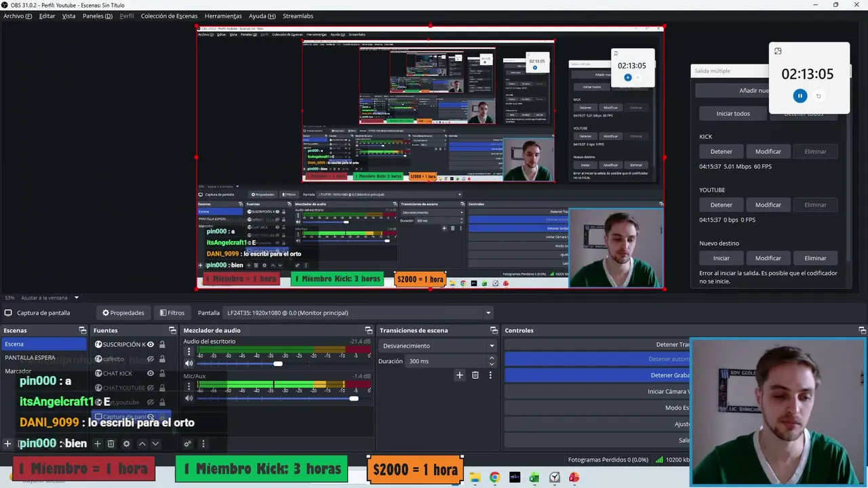
Task: Move selected source up
Action: tap(142, 444)
